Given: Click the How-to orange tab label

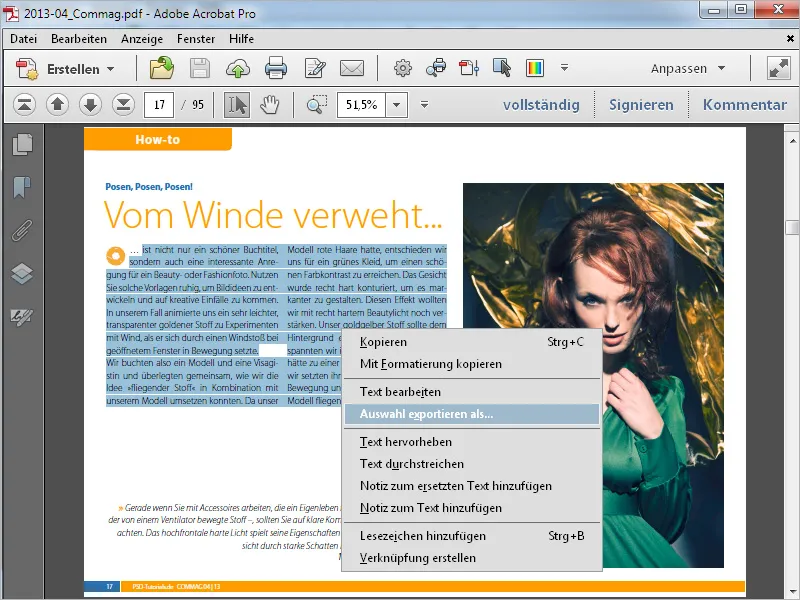Looking at the screenshot, I should point(158,139).
